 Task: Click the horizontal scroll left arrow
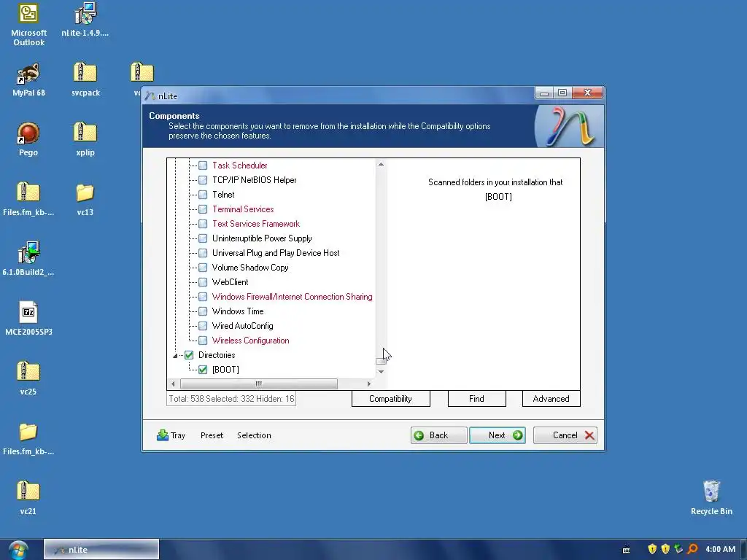coord(173,384)
